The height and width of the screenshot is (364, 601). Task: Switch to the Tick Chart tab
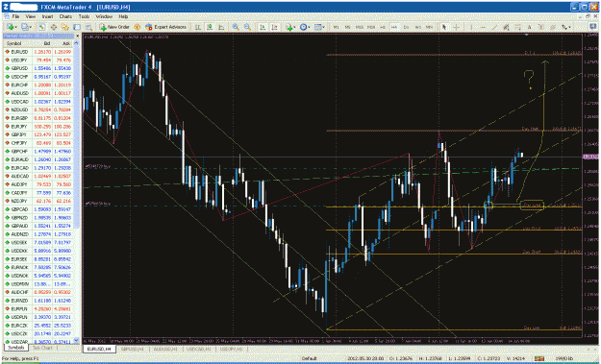[42, 348]
